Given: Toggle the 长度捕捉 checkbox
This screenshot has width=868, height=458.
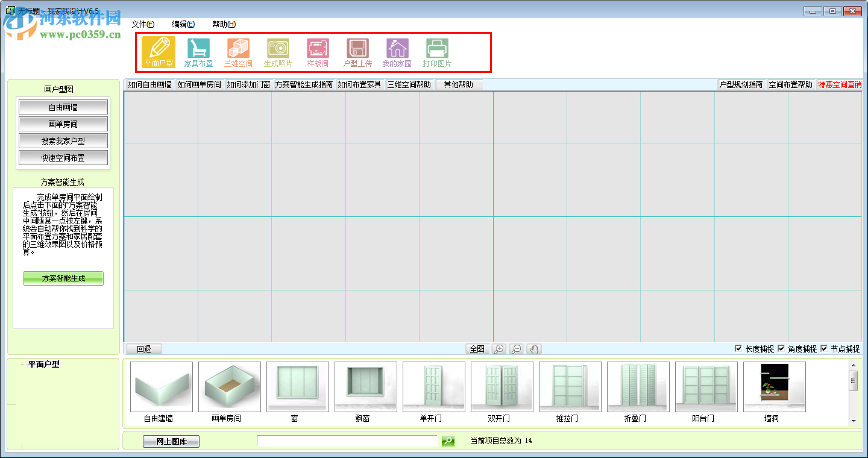Looking at the screenshot, I should (738, 348).
